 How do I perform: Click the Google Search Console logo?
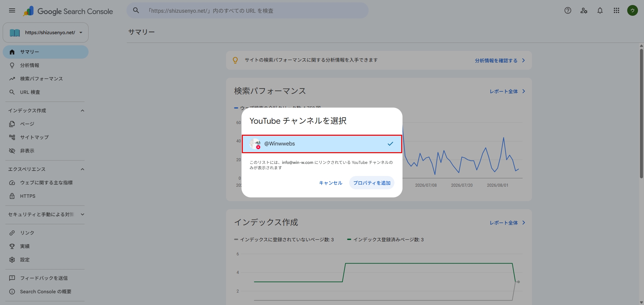tap(68, 11)
